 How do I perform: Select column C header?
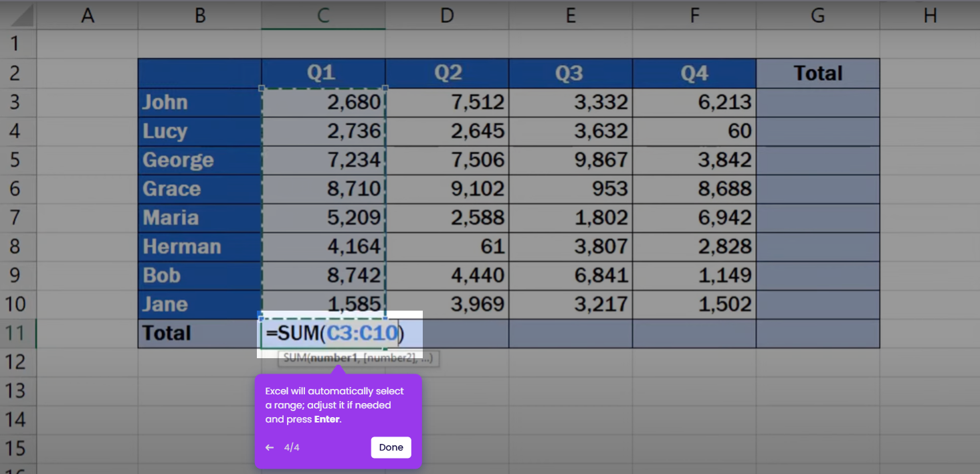pos(323,15)
